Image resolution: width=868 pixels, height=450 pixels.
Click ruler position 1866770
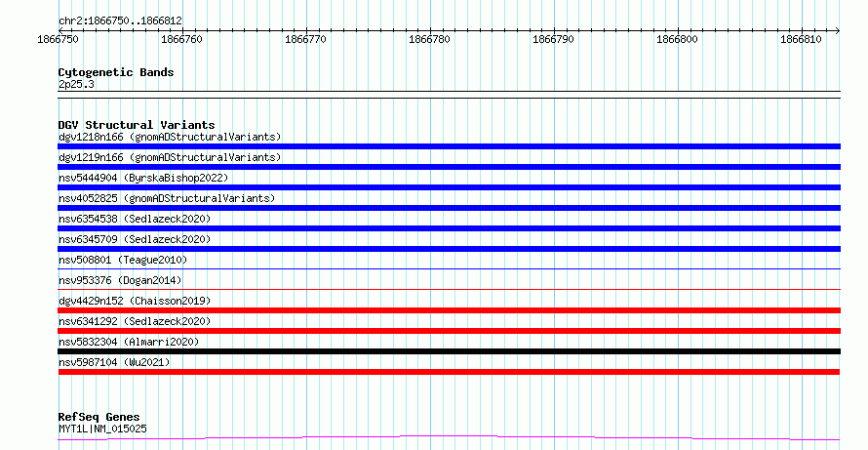pyautogui.click(x=305, y=39)
